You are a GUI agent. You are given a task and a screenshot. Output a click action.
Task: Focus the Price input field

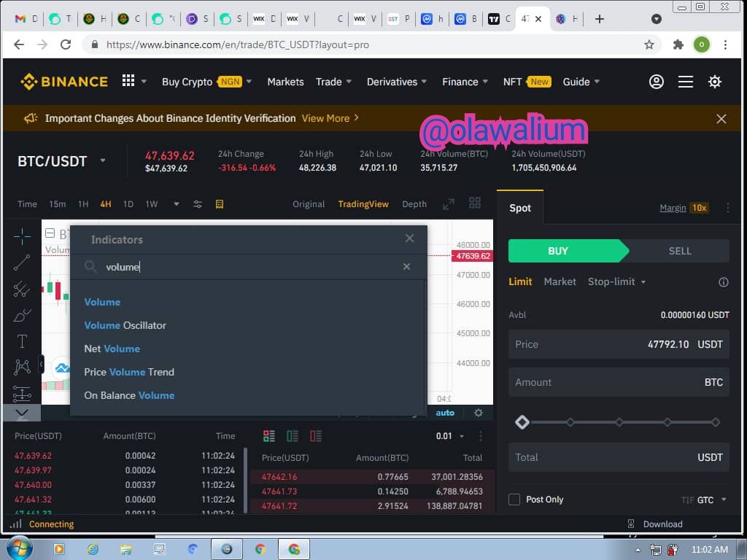[619, 344]
